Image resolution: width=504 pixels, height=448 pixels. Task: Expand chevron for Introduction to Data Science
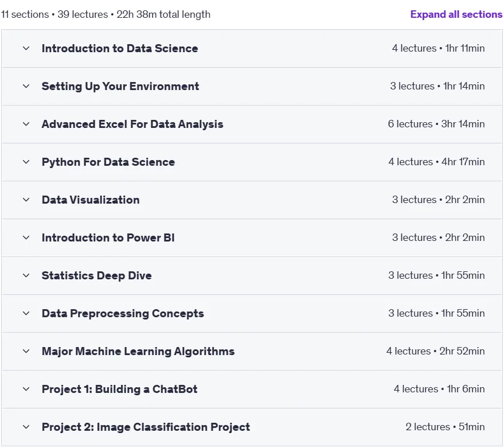coord(26,49)
